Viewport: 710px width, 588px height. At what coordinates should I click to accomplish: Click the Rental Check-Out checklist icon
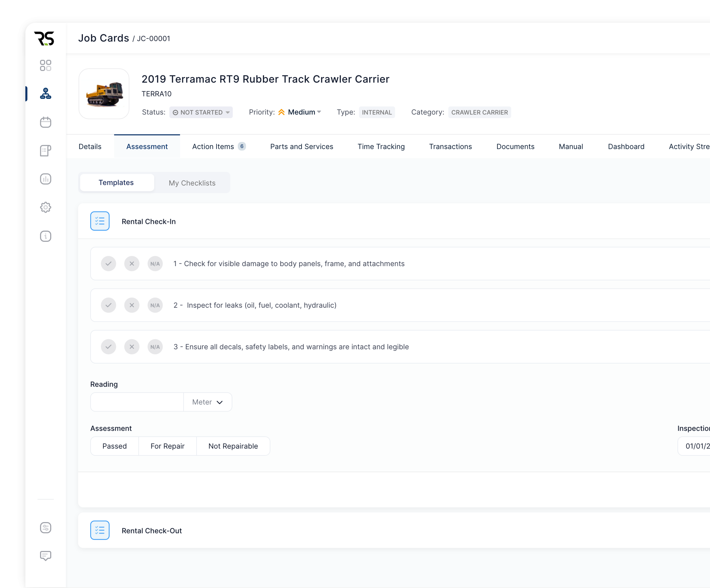coord(100,530)
